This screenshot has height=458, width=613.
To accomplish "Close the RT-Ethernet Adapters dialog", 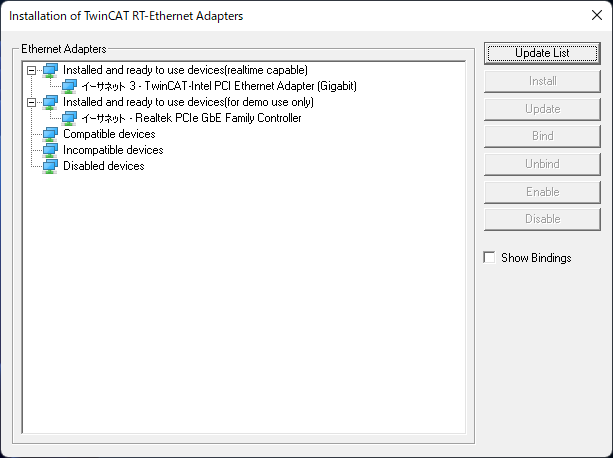I will click(589, 16).
